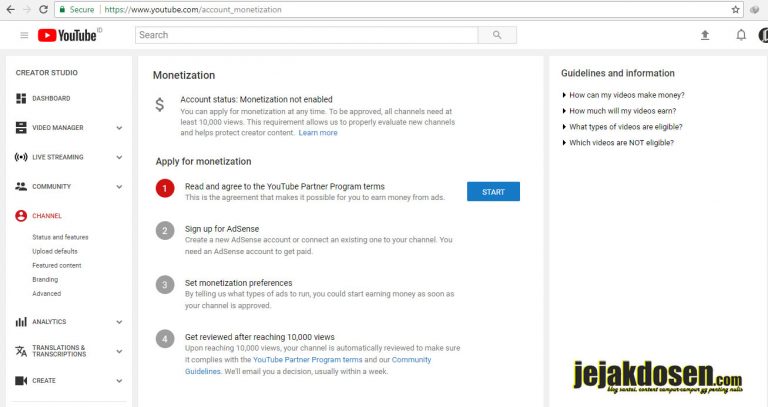The height and width of the screenshot is (407, 768).
Task: Click the Community people icon
Action: pyautogui.click(x=21, y=187)
